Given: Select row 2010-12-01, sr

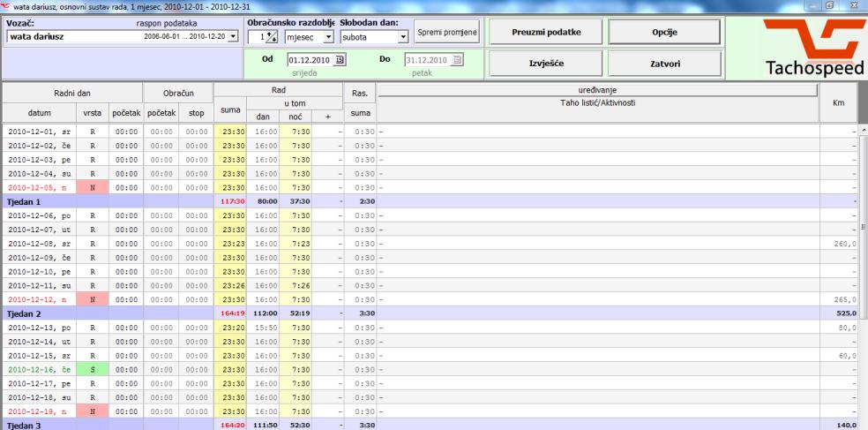Looking at the screenshot, I should (x=430, y=132).
